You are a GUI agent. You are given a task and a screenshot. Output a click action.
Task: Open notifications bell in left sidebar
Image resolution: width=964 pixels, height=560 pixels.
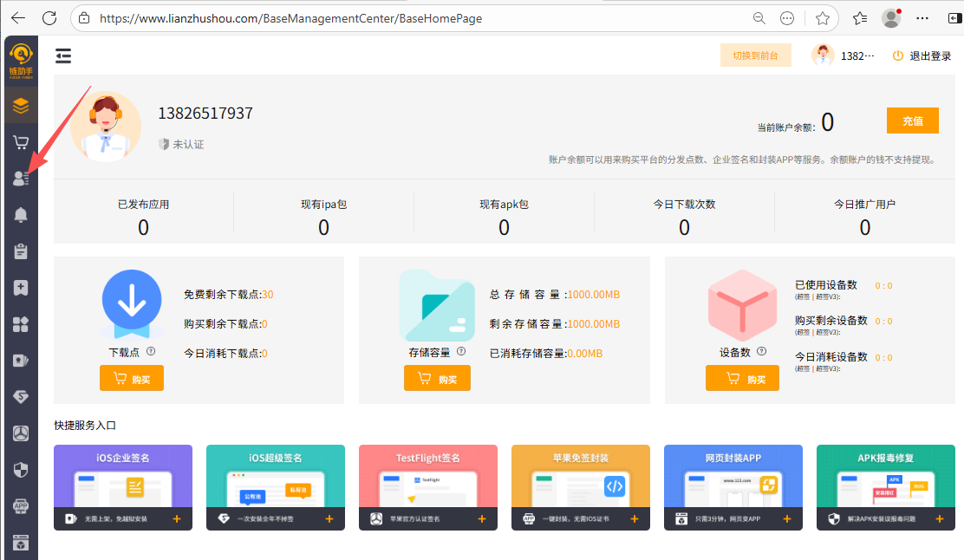pos(21,215)
